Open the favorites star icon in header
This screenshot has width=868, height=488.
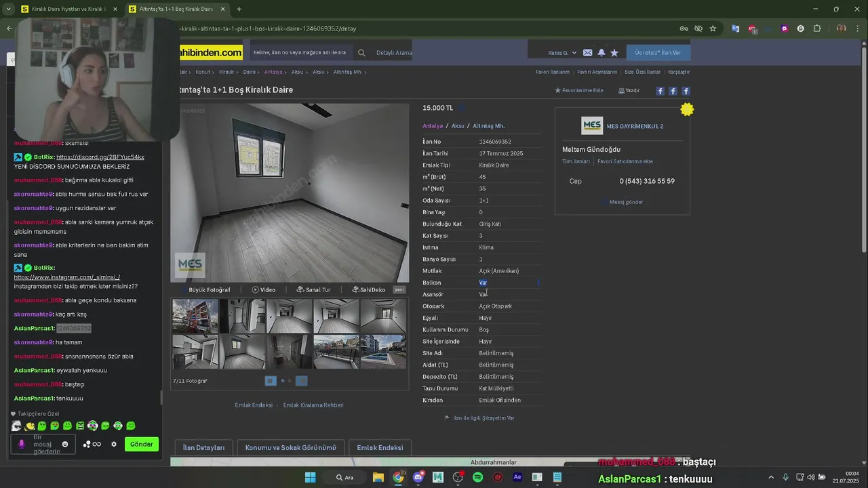tap(614, 53)
